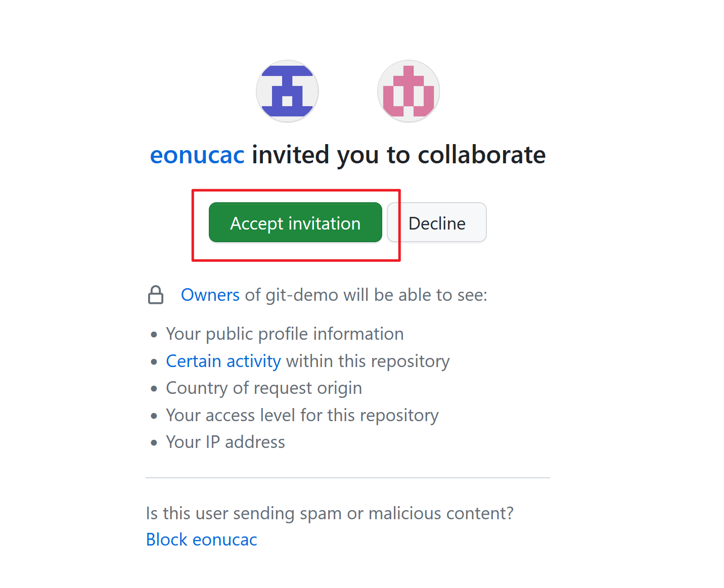Click the pink identicon avatar
The width and height of the screenshot is (724, 588).
pos(409,92)
